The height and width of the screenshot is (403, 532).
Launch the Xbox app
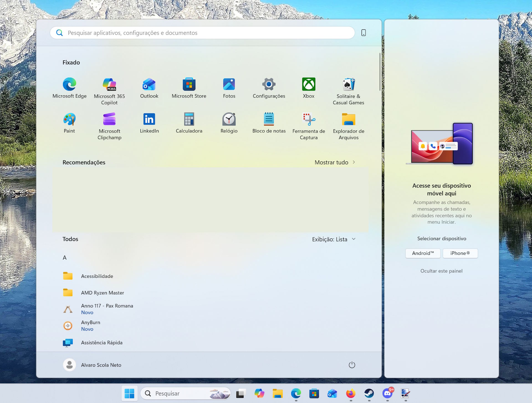pos(309,88)
